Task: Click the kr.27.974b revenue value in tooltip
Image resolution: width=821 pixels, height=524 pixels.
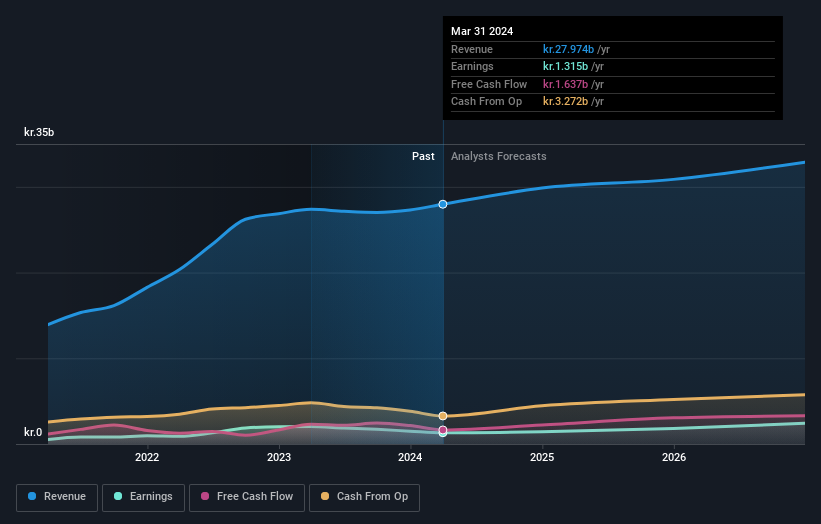Action: tap(568, 49)
